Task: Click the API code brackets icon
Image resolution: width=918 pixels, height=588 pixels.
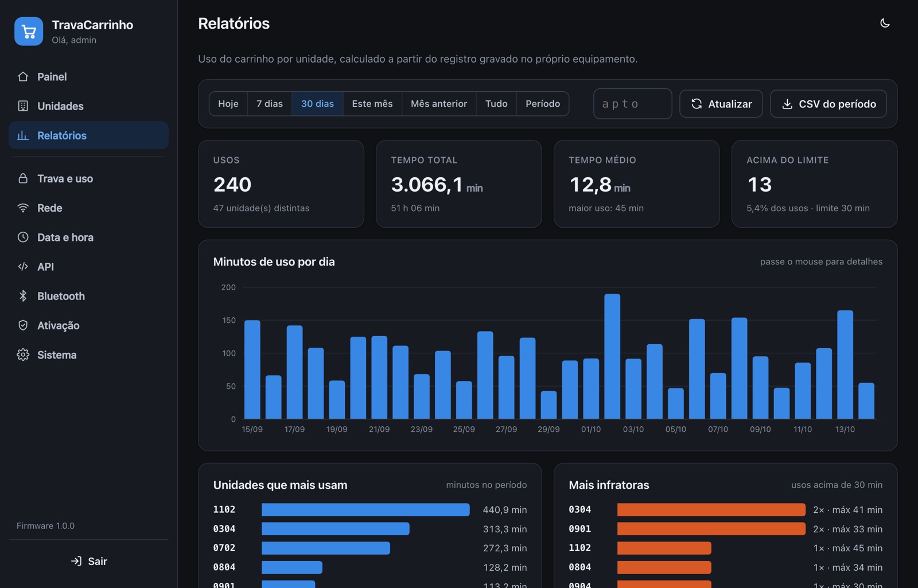Action: (23, 266)
